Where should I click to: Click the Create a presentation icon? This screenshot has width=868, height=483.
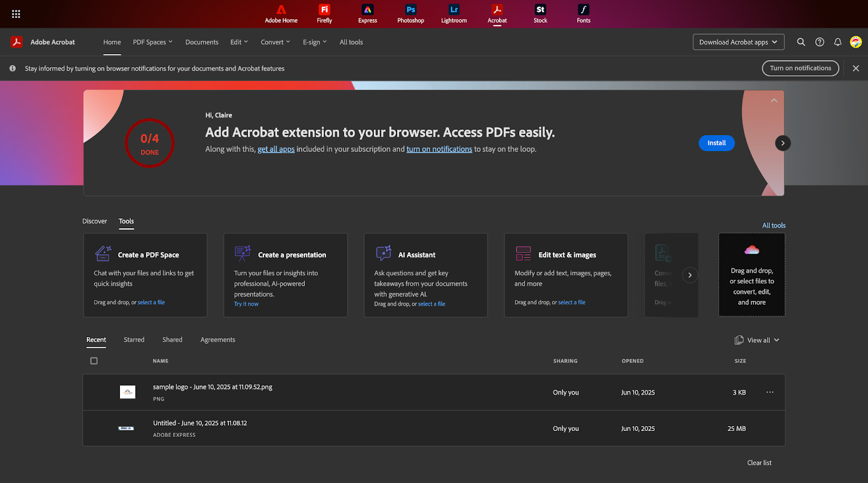(x=242, y=253)
